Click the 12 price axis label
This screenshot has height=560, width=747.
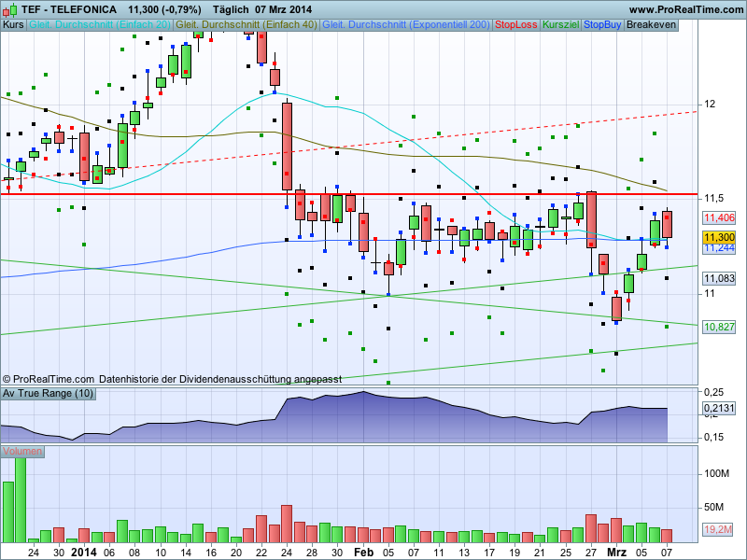tap(710, 104)
